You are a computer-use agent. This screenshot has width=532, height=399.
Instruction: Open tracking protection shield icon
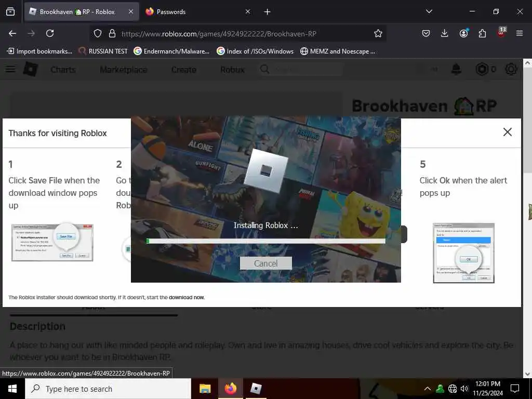[x=98, y=33]
